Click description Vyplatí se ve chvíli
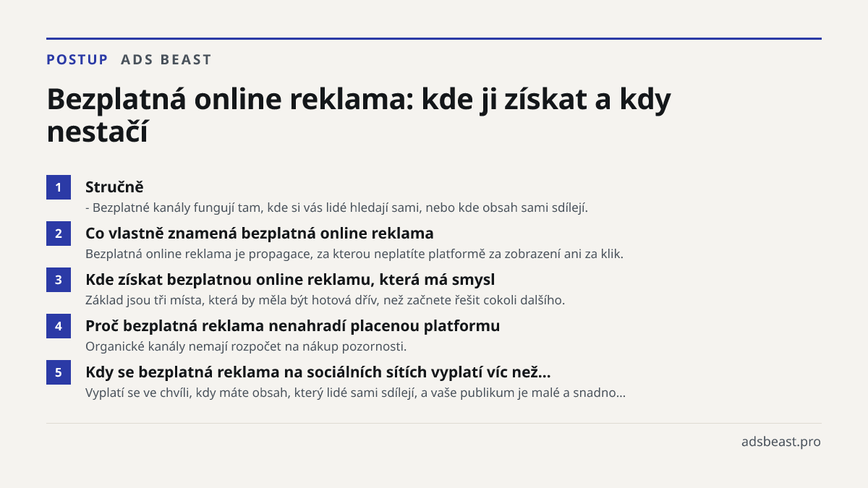Viewport: 868px width, 488px height. click(x=356, y=393)
